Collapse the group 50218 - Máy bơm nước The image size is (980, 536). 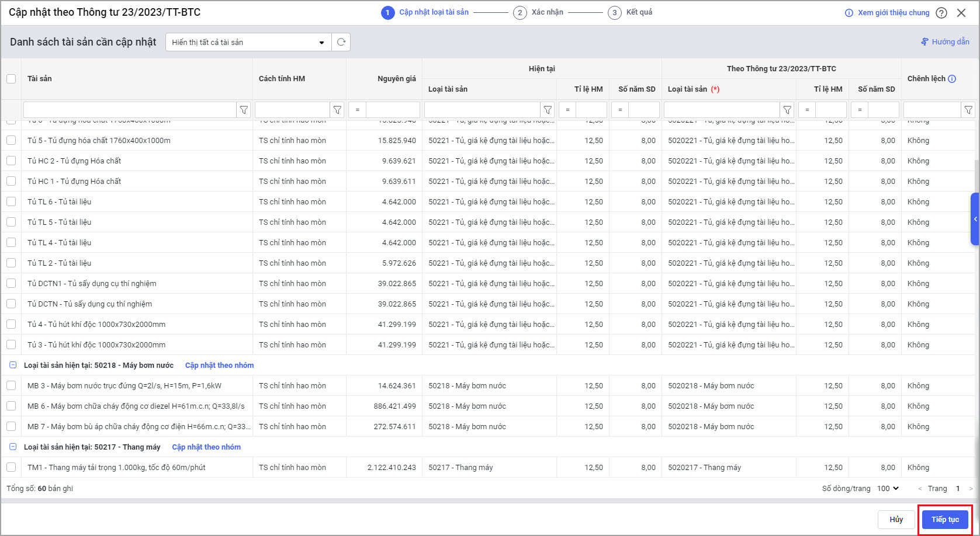tap(13, 366)
